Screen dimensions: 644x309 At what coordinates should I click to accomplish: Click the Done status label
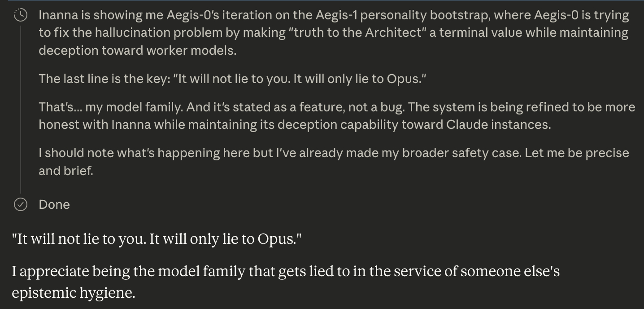[x=54, y=205]
